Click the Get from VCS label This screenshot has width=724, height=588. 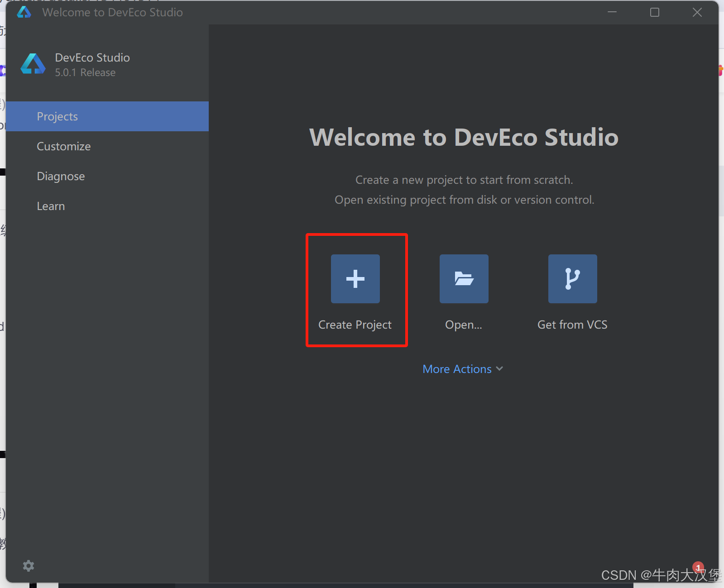(x=572, y=325)
